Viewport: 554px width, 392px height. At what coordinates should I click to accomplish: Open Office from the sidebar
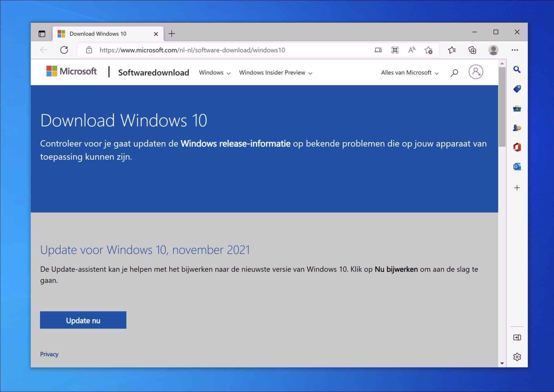pos(517,147)
